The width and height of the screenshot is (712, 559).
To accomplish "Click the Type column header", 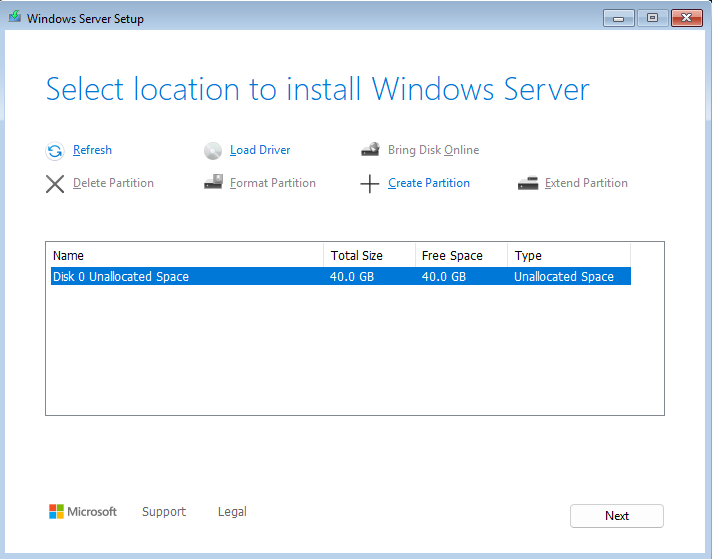I will click(568, 256).
